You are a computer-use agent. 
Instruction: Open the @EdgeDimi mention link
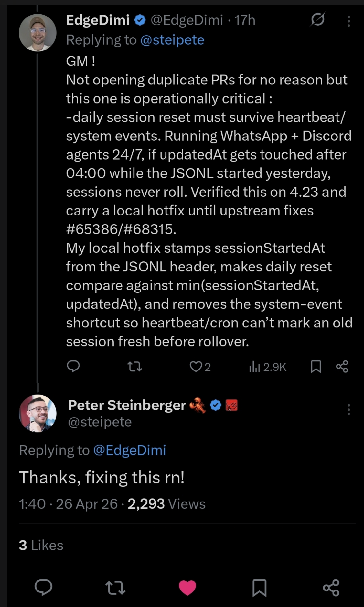(130, 450)
